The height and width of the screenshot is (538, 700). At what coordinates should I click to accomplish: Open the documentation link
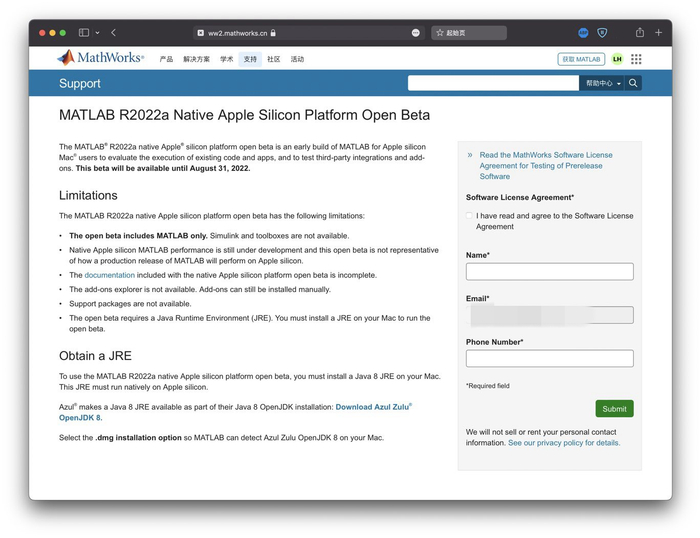pyautogui.click(x=109, y=275)
